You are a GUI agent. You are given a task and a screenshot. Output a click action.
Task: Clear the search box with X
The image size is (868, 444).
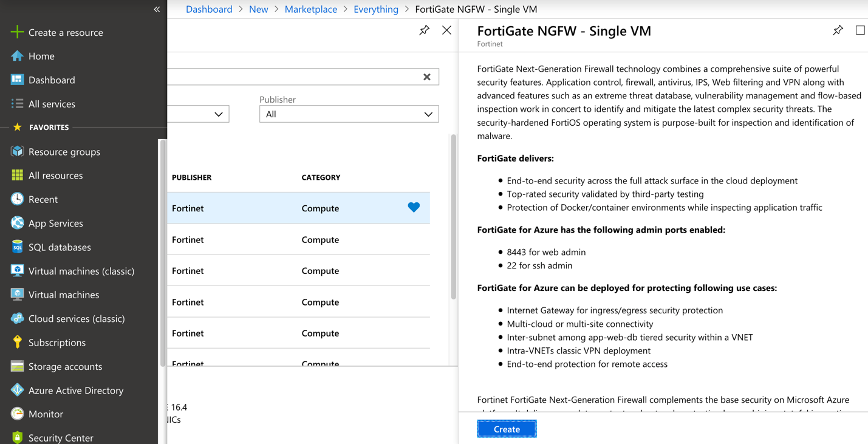click(x=427, y=77)
